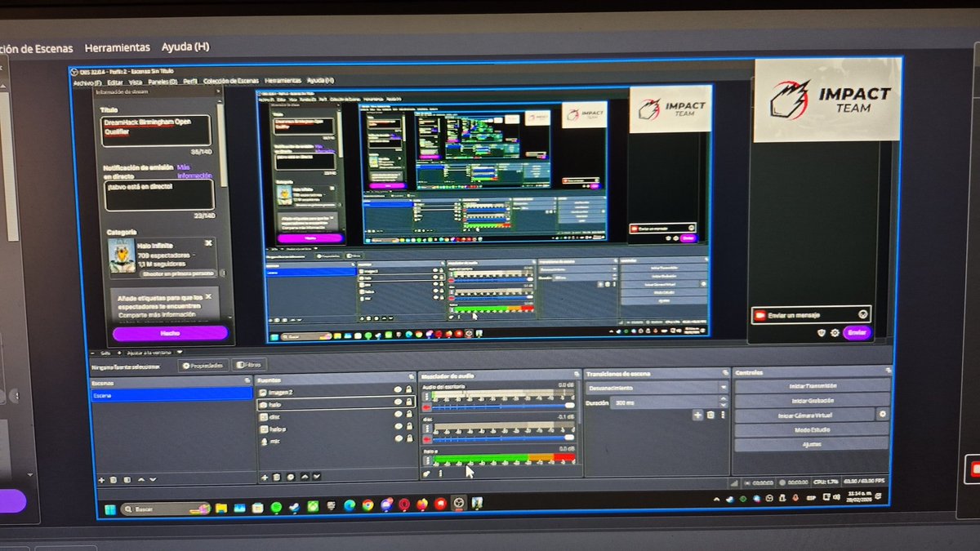Unmute the disc audio channel

[x=426, y=440]
